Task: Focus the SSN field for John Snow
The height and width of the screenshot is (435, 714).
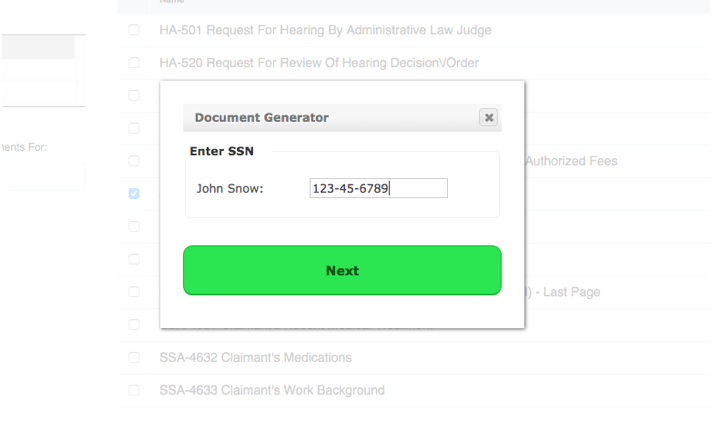Action: [378, 188]
